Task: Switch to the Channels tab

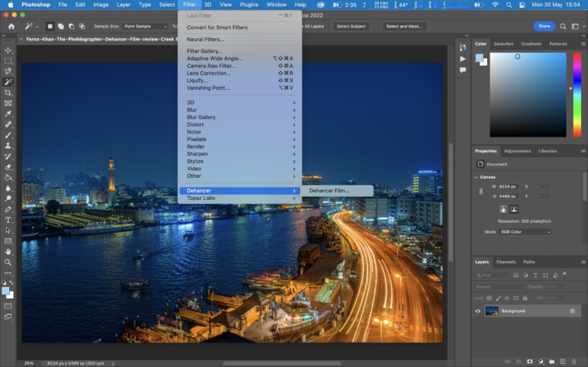Action: pos(506,262)
